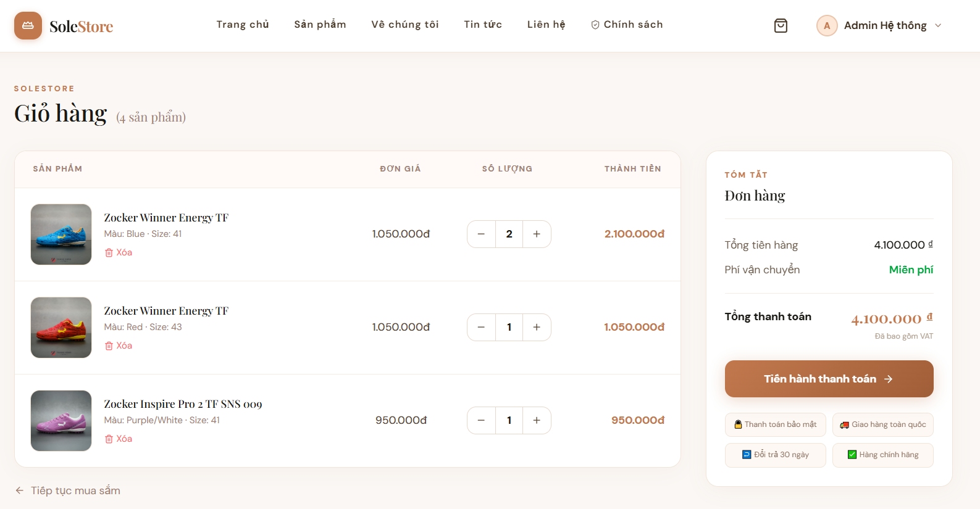The height and width of the screenshot is (509, 980).
Task: Click the Thanh toán bảo mật badge
Action: pos(775,424)
